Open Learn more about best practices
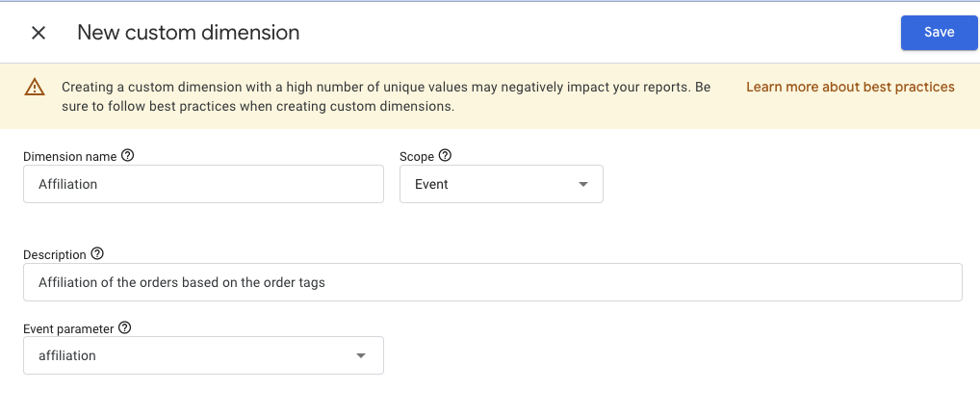Screen dimensions: 980x417 pyautogui.click(x=850, y=87)
